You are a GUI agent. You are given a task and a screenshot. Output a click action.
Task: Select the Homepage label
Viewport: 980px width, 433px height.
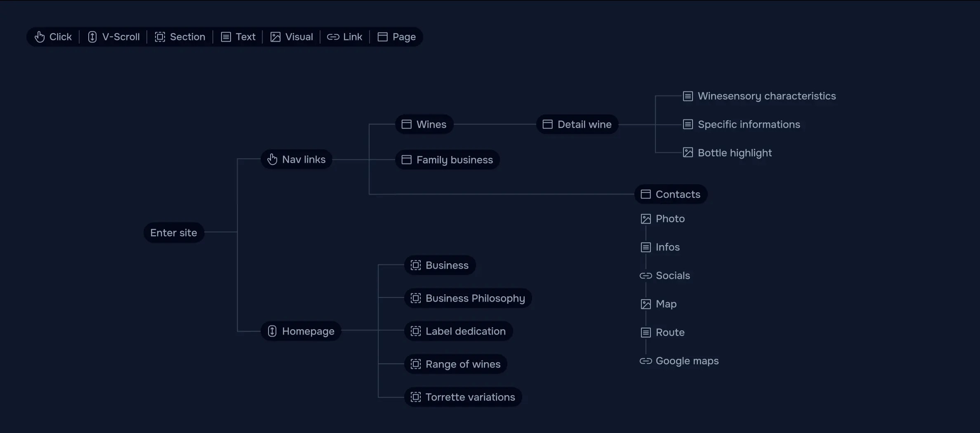tap(308, 332)
